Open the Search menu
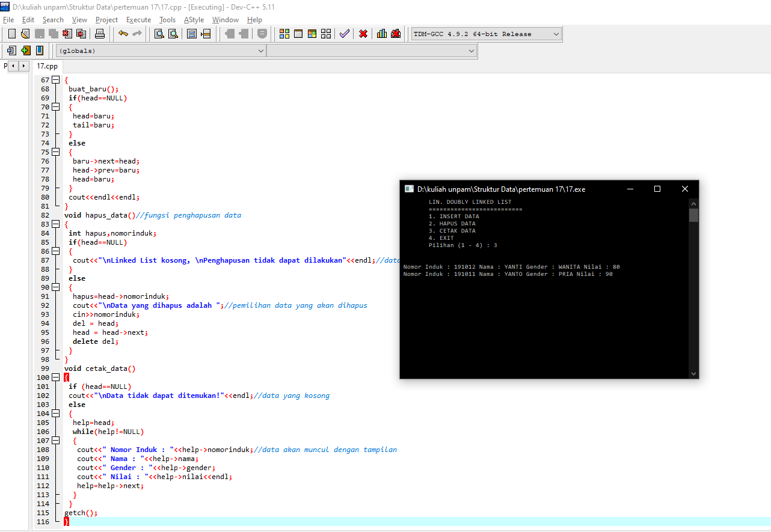This screenshot has width=771, height=532. pyautogui.click(x=53, y=20)
